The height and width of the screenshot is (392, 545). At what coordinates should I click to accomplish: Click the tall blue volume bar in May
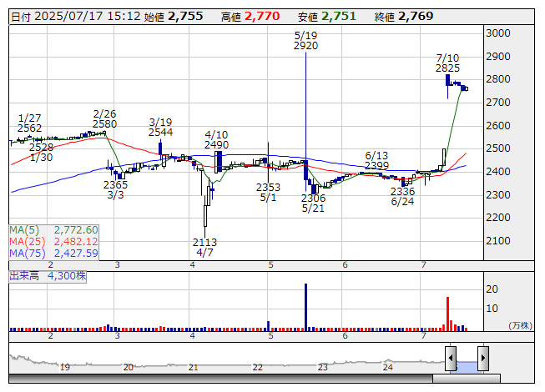click(305, 307)
